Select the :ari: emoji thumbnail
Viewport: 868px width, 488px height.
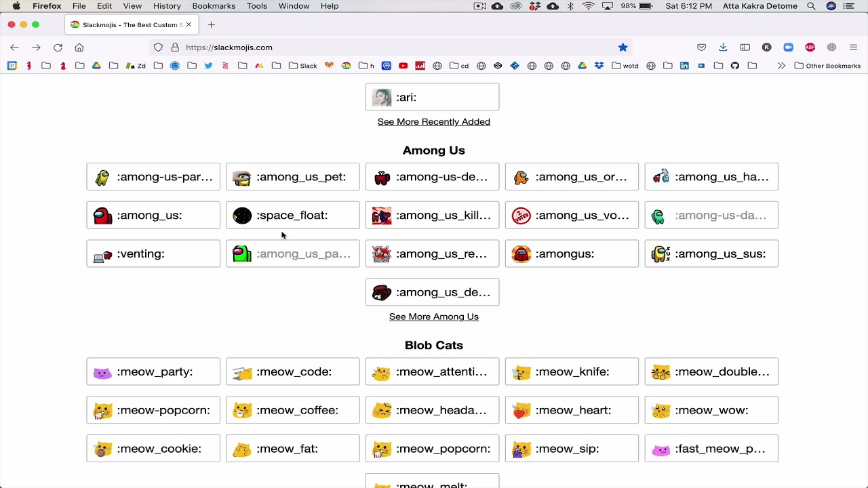pyautogui.click(x=382, y=98)
